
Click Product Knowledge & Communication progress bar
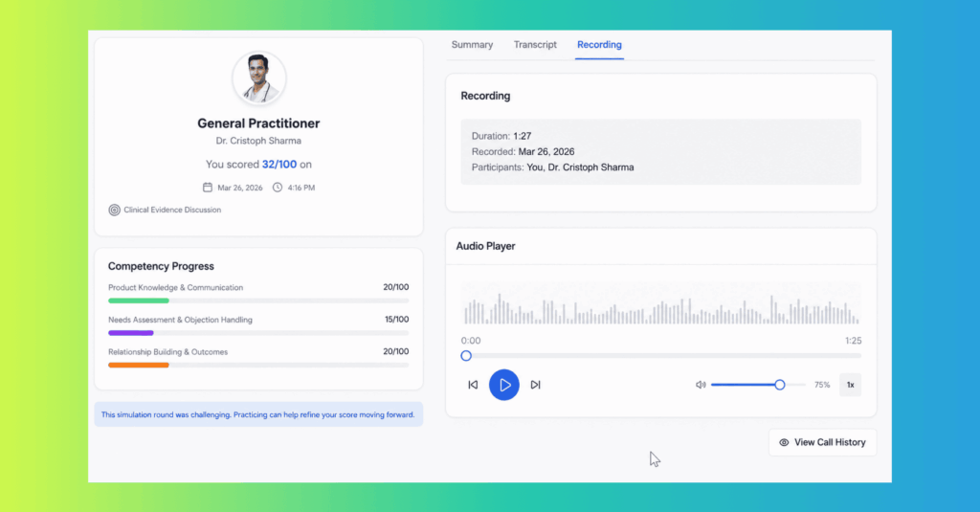point(258,301)
